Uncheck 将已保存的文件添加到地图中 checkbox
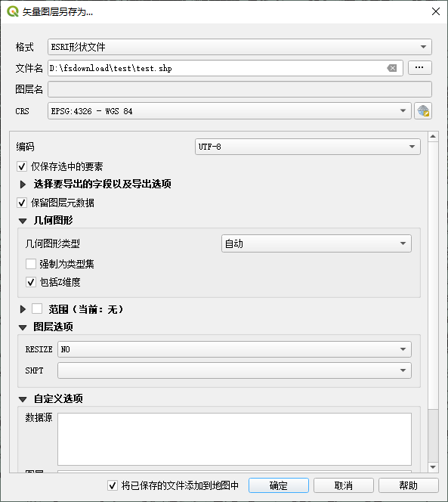Image resolution: width=448 pixels, height=502 pixels. [x=113, y=485]
